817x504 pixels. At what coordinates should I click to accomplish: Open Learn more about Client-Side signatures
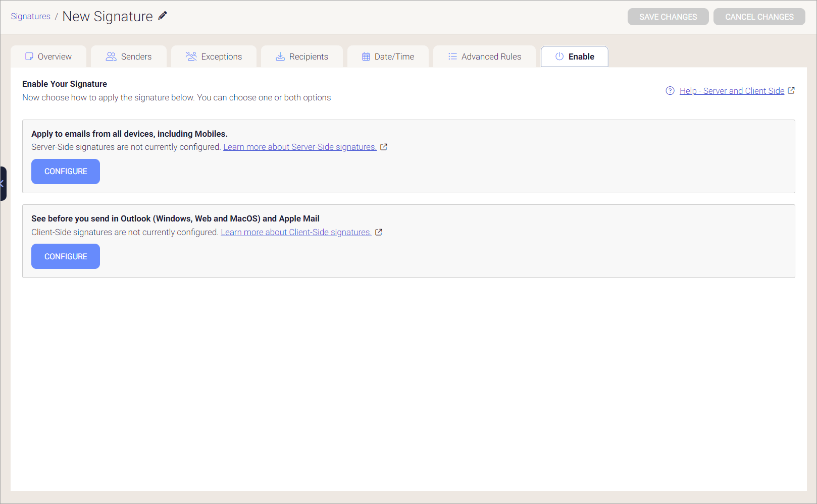coord(295,232)
